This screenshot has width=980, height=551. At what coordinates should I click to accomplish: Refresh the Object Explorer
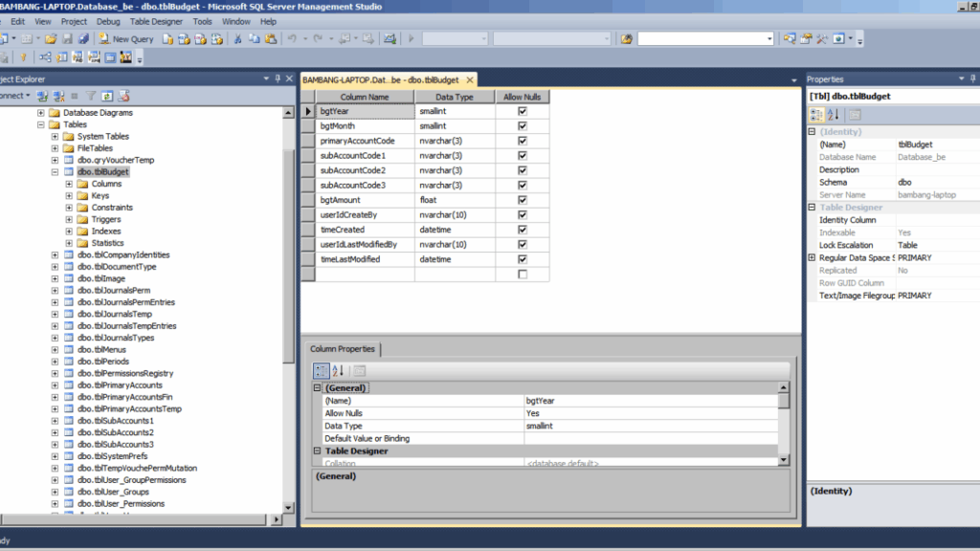coord(108,95)
